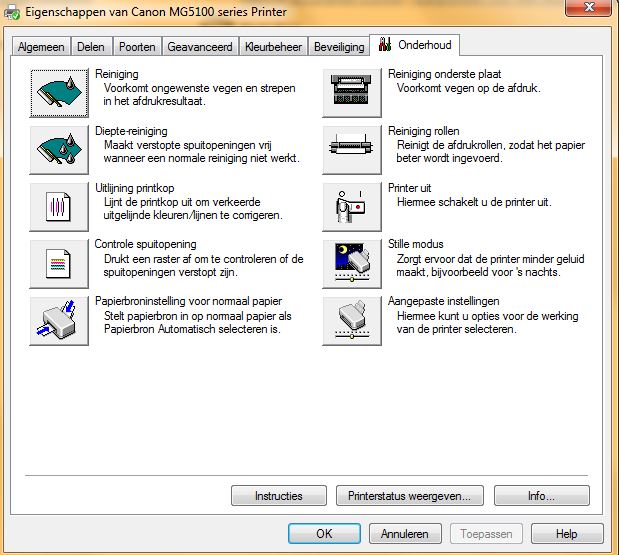Click the greyed-out Toepassen button
The image size is (619, 555).
(486, 534)
